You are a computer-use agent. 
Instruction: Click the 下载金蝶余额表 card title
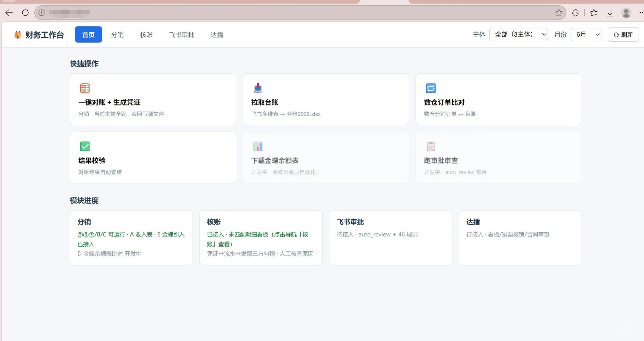(275, 160)
